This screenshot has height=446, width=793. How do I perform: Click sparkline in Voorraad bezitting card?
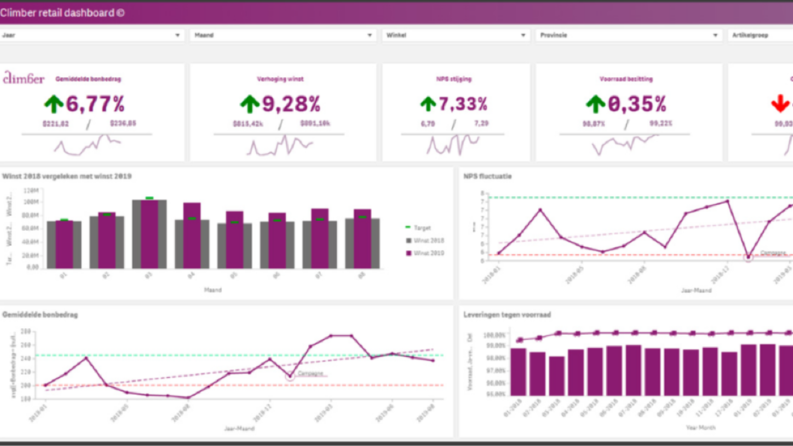point(626,145)
